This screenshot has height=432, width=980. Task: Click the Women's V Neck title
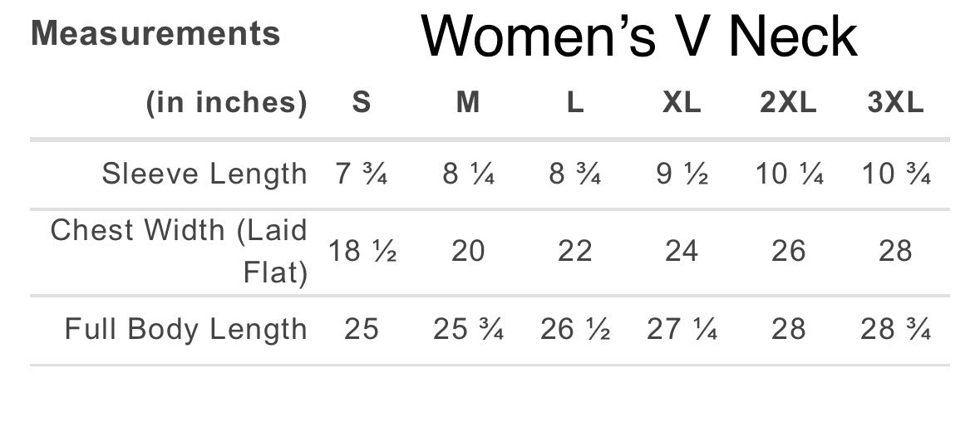pyautogui.click(x=638, y=37)
